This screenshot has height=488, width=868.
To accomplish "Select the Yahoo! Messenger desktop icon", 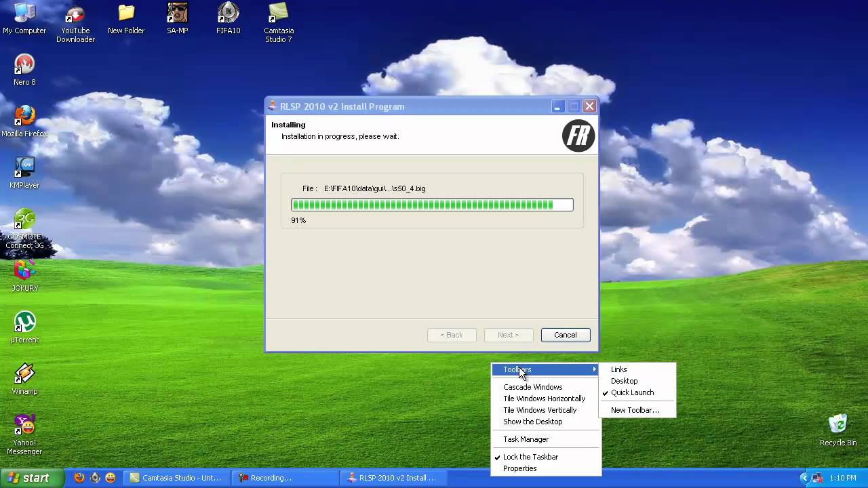I will point(24,435).
